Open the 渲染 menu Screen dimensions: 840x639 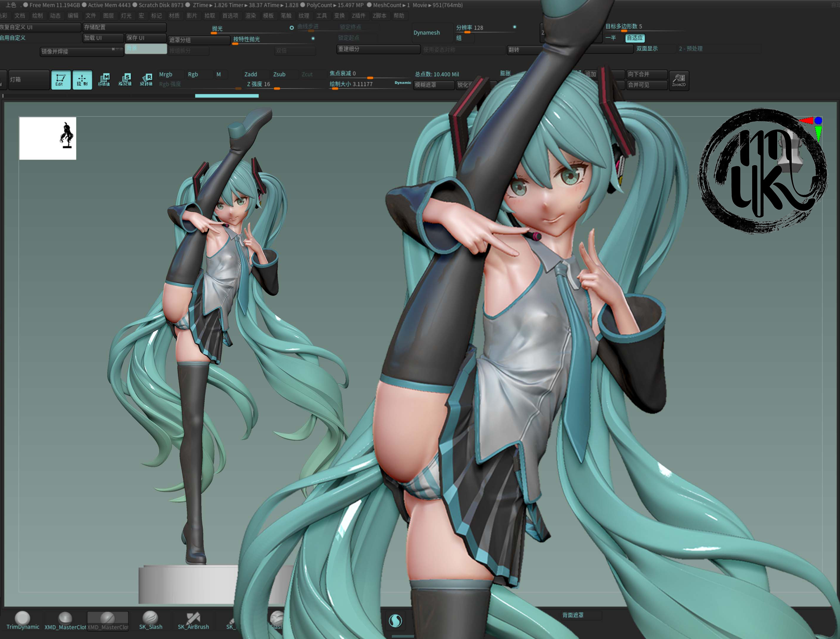[x=251, y=16]
